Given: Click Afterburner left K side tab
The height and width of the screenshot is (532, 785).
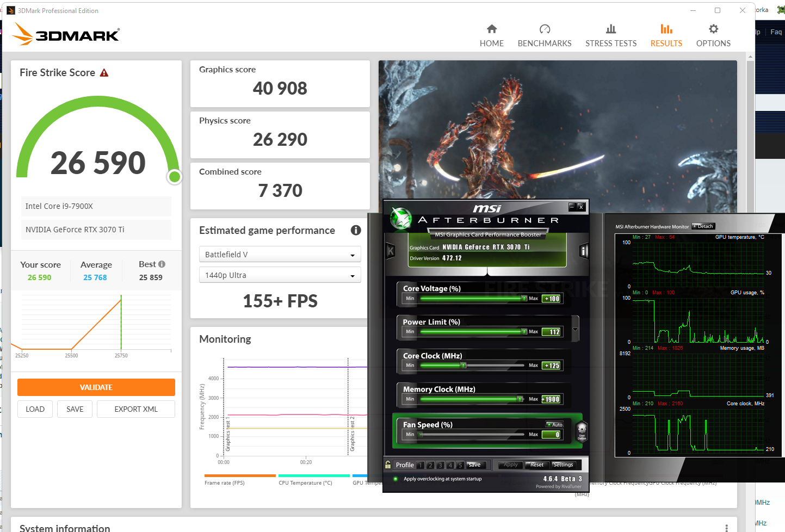Looking at the screenshot, I should 390,251.
